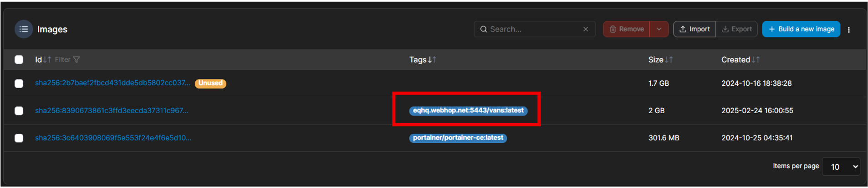Click the Build a new image button
The width and height of the screenshot is (868, 188).
(x=801, y=29)
